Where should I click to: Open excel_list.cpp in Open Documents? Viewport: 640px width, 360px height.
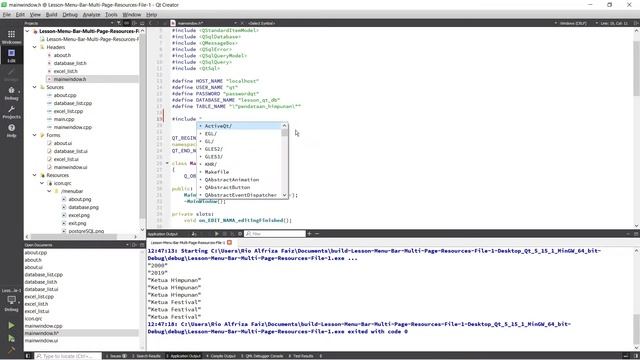[x=39, y=297]
